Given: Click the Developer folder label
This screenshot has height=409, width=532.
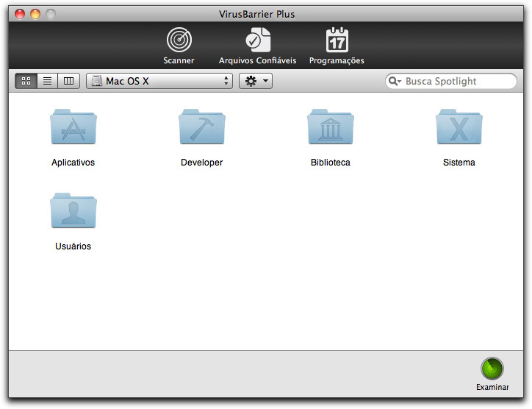Looking at the screenshot, I should [201, 163].
